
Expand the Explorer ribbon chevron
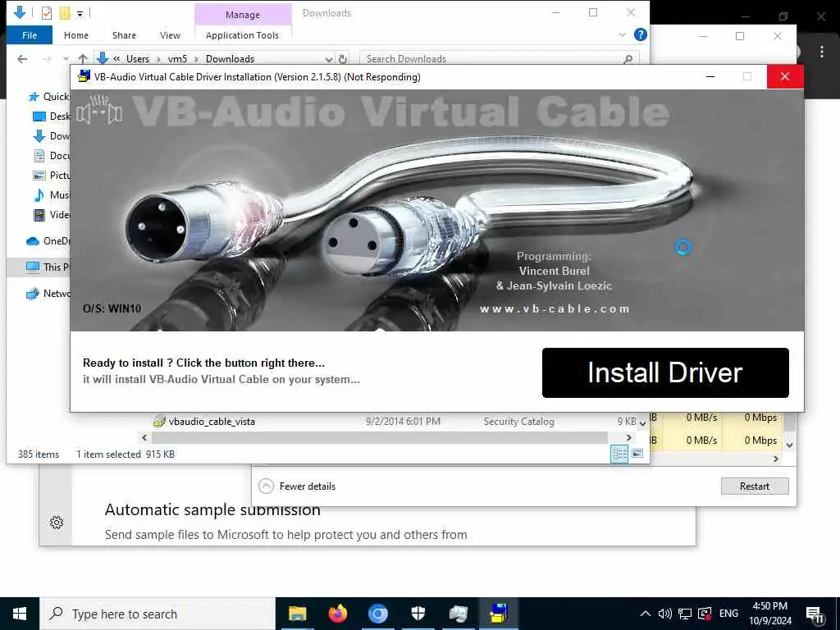click(x=622, y=34)
